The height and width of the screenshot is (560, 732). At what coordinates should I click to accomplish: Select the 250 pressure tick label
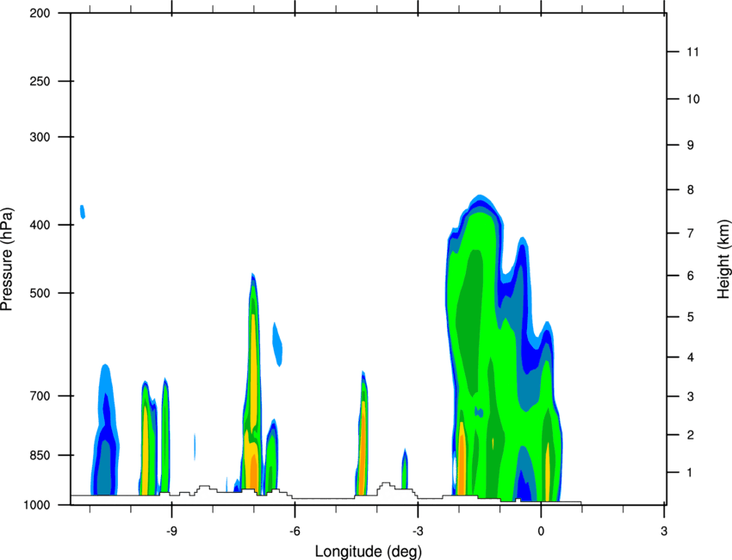coord(40,81)
